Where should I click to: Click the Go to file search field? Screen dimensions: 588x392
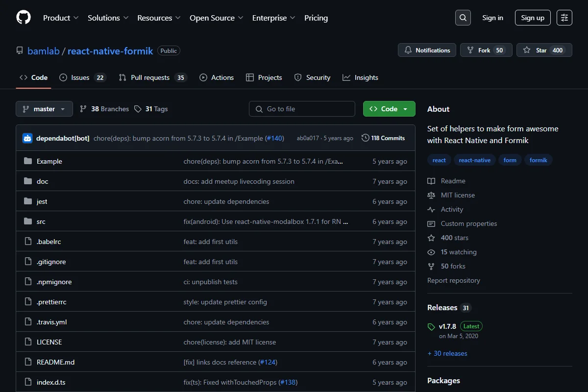[302, 109]
